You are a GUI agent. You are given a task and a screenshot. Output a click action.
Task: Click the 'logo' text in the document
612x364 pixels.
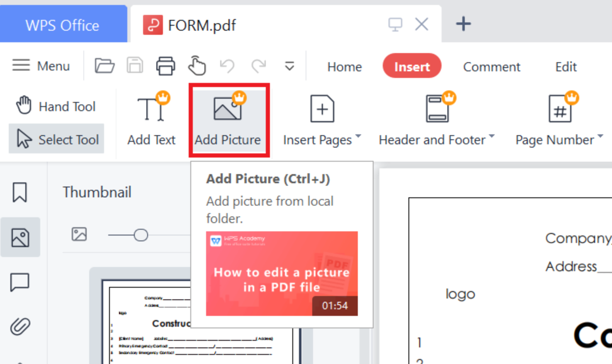pyautogui.click(x=460, y=294)
